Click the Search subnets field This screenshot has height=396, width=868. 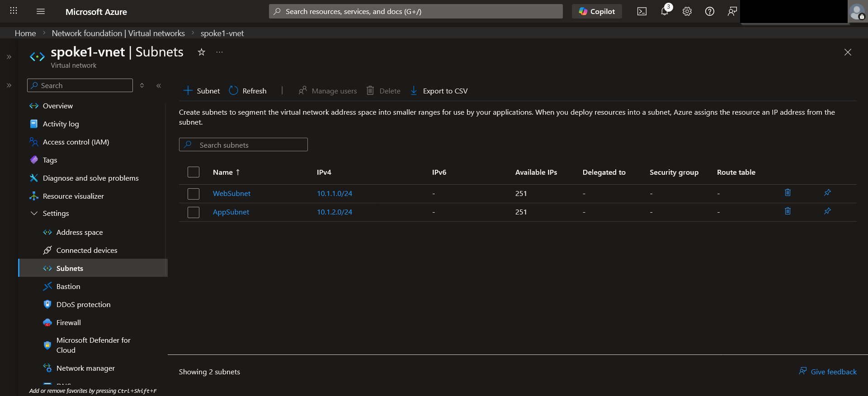coord(243,144)
